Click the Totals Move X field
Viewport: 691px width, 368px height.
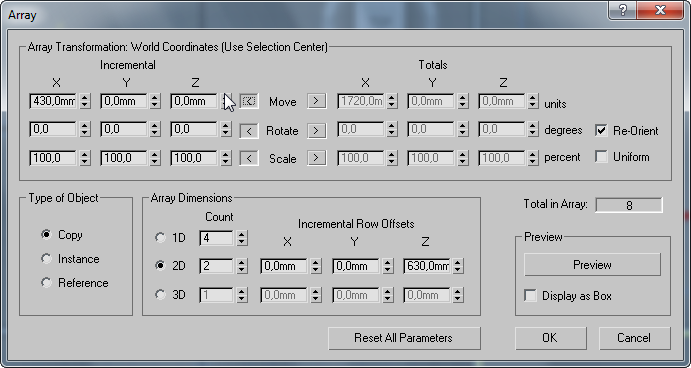pos(361,101)
